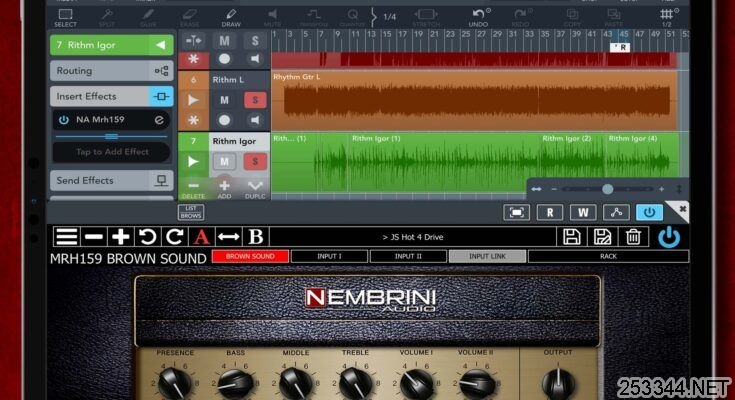Image resolution: width=735 pixels, height=400 pixels.
Task: Click the Copy tool
Action: (572, 18)
